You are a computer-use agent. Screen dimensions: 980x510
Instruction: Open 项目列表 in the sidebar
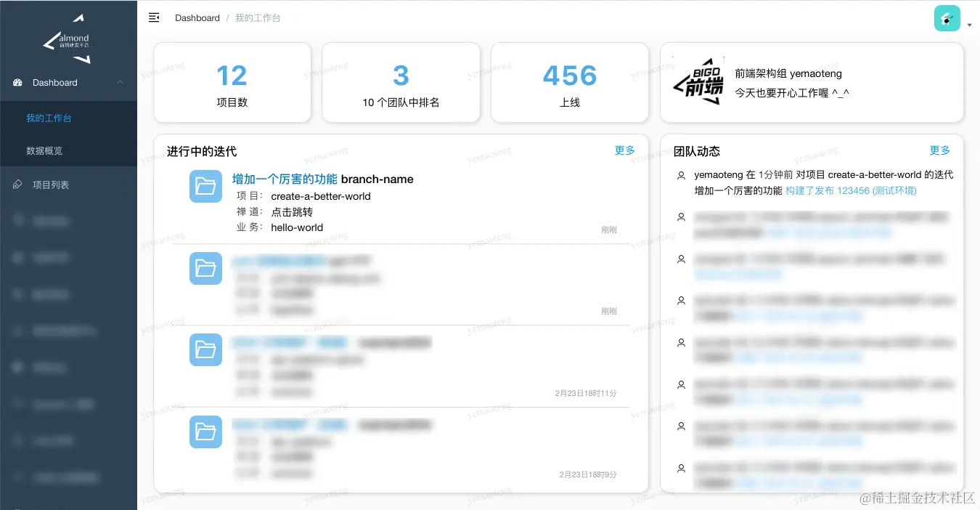click(x=68, y=185)
